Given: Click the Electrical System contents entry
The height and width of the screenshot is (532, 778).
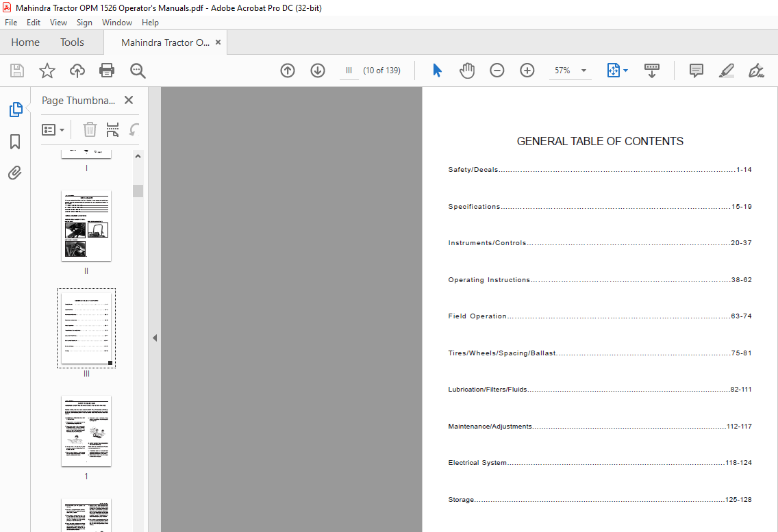Looking at the screenshot, I should (x=600, y=463).
